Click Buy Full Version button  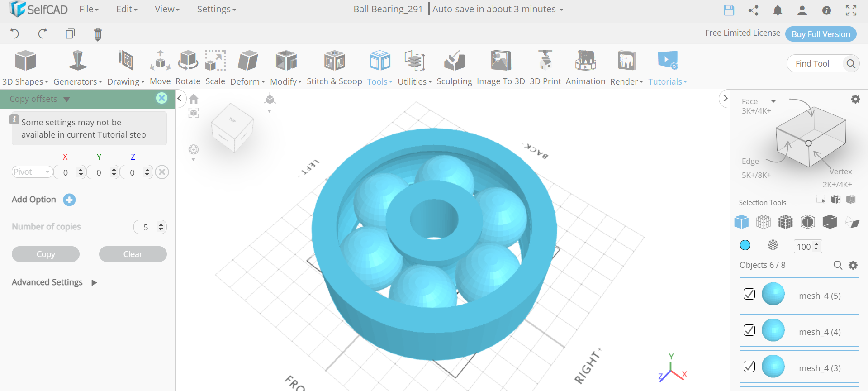coord(821,34)
